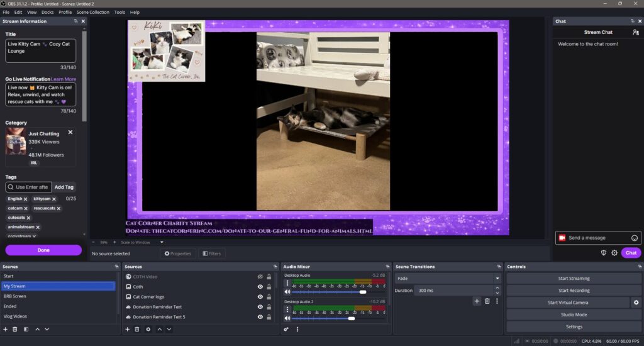This screenshot has width=644, height=346.
Task: Click the Start Streaming button
Action: (x=573, y=278)
